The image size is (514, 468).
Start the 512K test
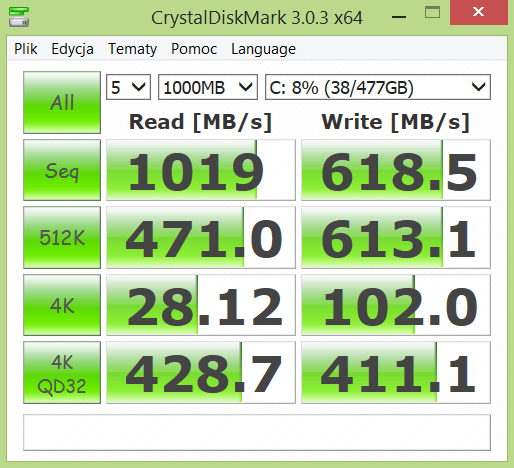coord(62,237)
